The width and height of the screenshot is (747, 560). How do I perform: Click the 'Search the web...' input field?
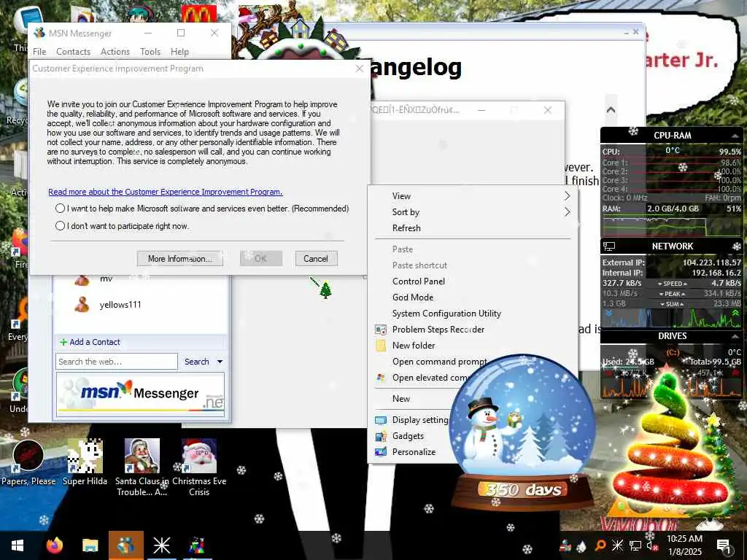click(117, 362)
